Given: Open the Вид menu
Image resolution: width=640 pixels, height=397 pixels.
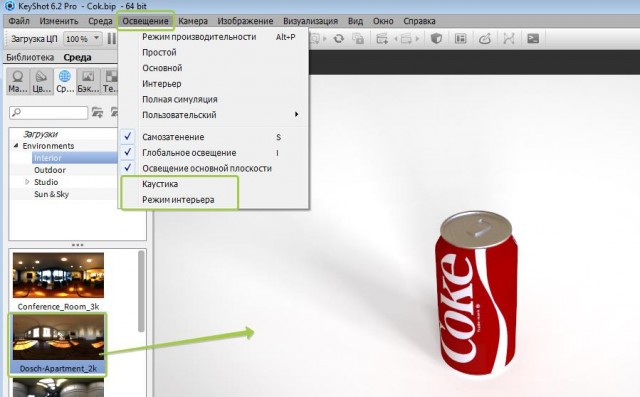Looking at the screenshot, I should [355, 21].
